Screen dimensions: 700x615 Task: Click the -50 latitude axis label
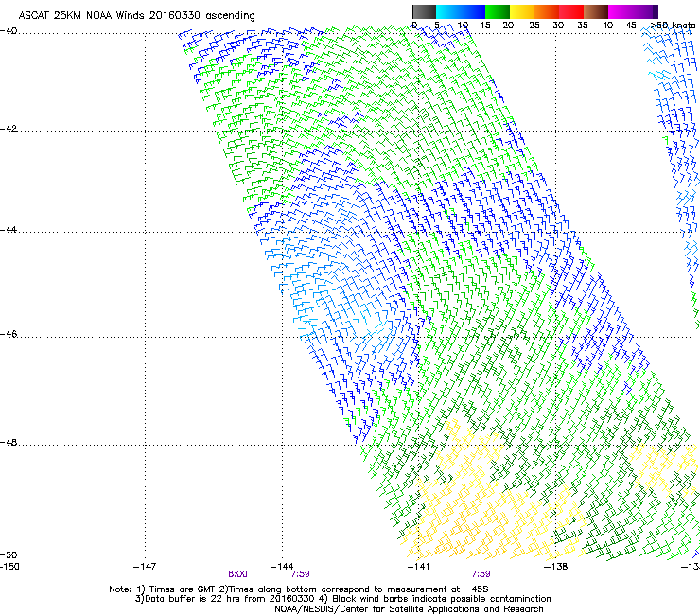click(x=9, y=555)
